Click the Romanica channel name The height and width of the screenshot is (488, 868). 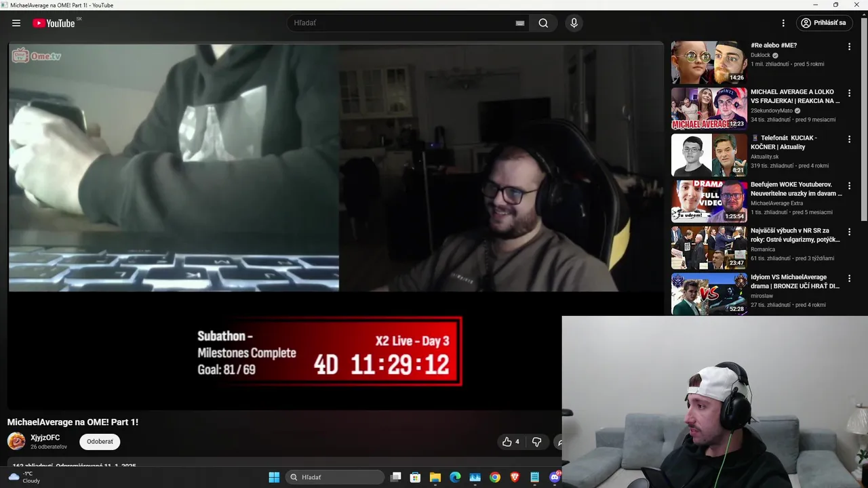(763, 249)
